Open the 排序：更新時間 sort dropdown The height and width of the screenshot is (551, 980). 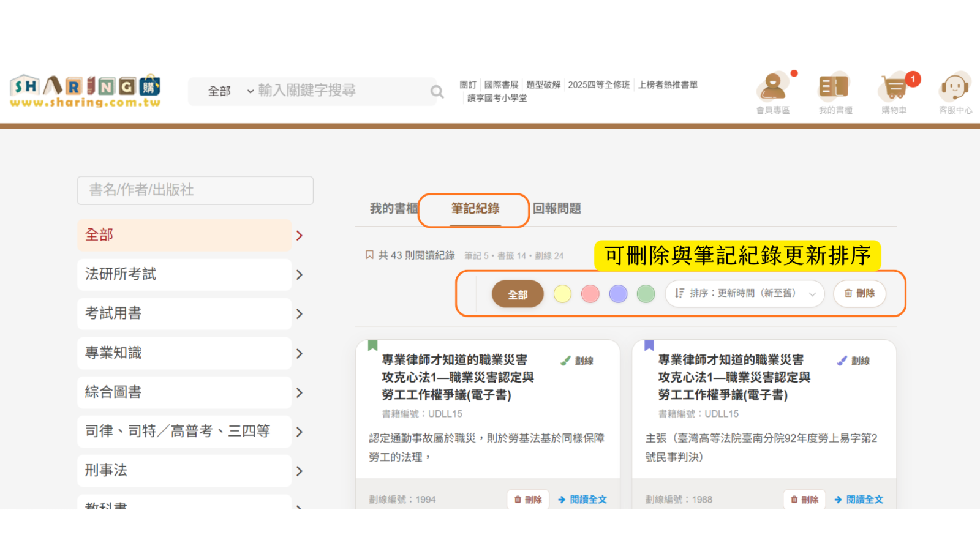tap(745, 294)
